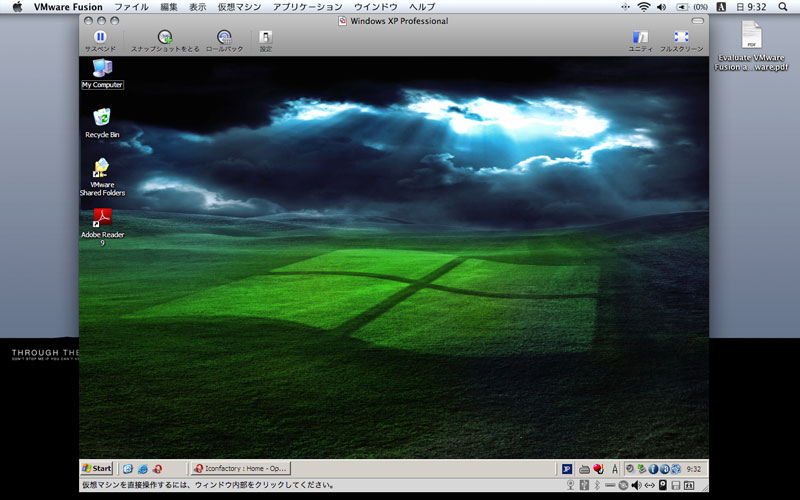
Task: Click the CD/DVD drive status icon
Action: pyautogui.click(x=623, y=485)
